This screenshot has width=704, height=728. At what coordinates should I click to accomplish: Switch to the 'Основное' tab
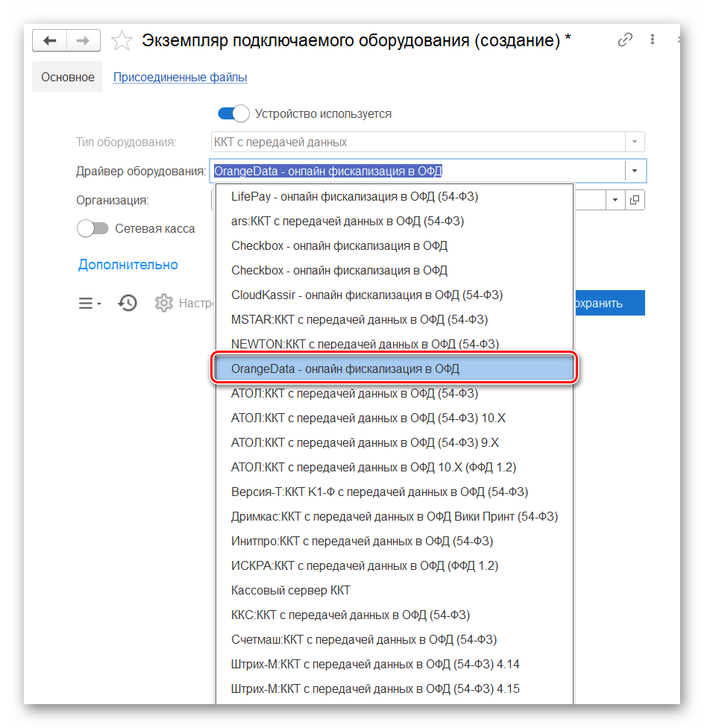tap(68, 77)
